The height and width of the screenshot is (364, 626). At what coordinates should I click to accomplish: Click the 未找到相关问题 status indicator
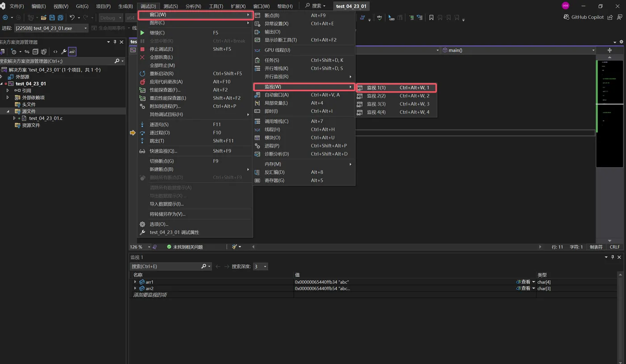pos(185,247)
